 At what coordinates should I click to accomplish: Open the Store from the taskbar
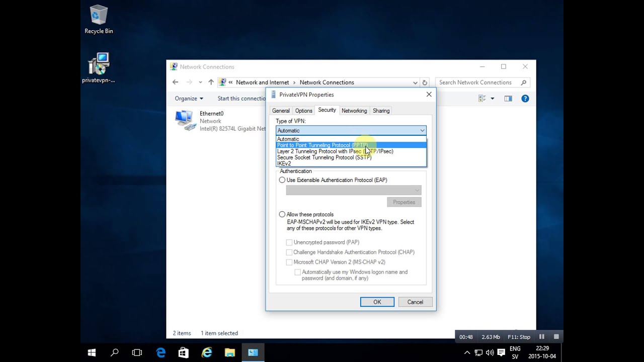coord(184,352)
